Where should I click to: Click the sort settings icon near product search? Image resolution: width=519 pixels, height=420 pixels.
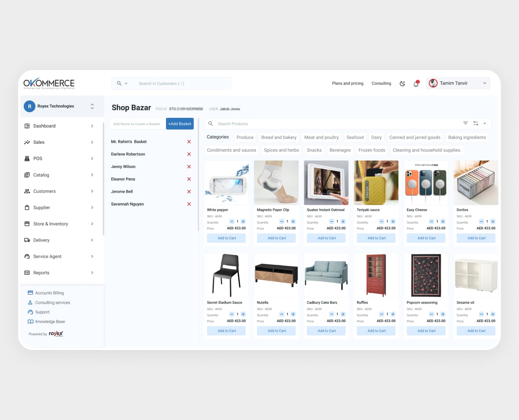pyautogui.click(x=476, y=123)
